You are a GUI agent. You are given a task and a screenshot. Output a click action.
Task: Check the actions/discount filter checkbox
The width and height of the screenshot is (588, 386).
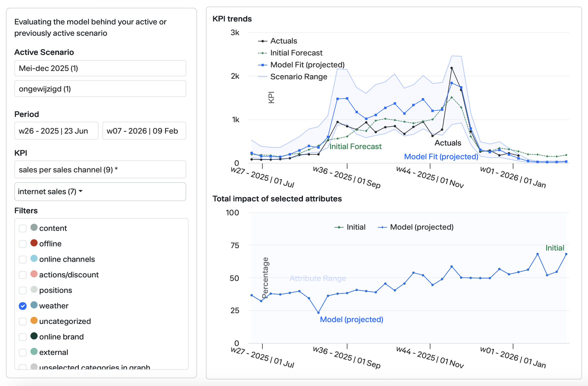pyautogui.click(x=23, y=275)
